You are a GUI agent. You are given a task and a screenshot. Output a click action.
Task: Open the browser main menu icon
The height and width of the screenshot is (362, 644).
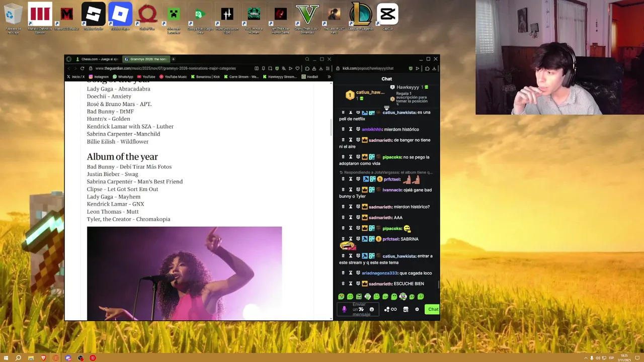tap(328, 68)
